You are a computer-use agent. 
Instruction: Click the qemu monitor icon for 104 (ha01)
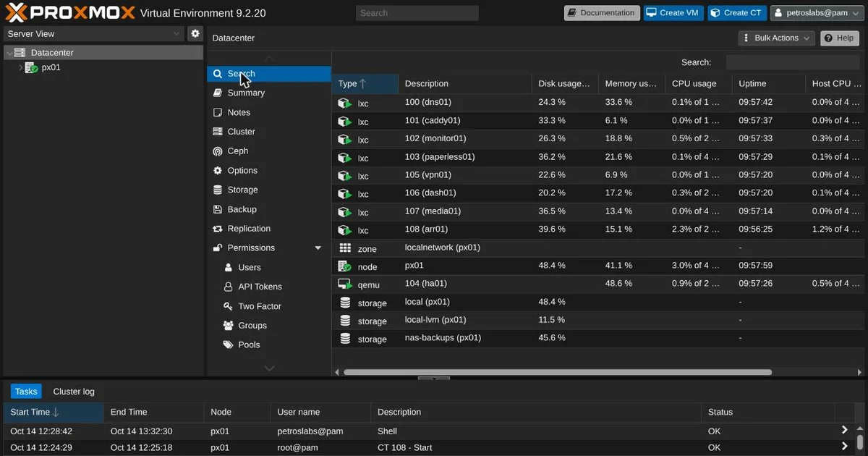click(x=344, y=284)
